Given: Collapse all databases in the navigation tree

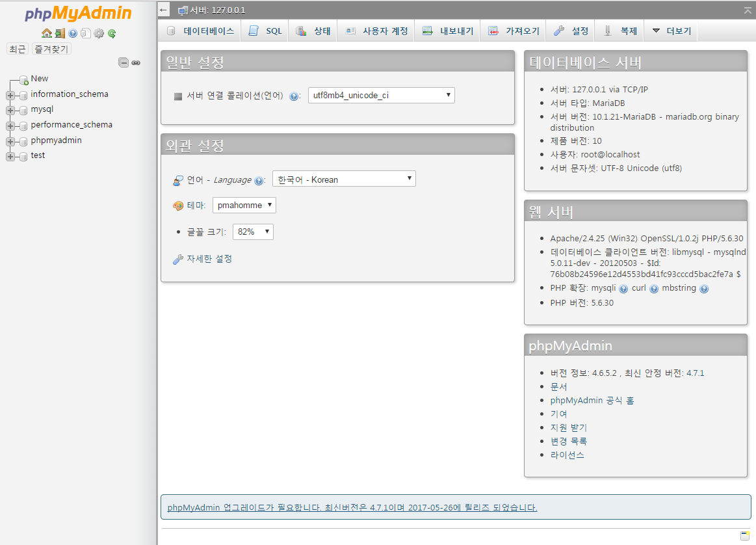Looking at the screenshot, I should (124, 62).
